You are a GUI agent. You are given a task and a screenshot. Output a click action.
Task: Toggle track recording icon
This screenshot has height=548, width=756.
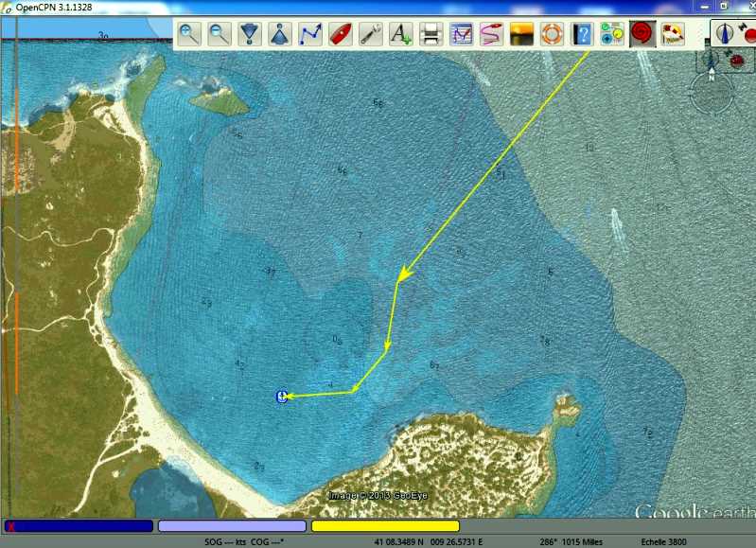point(491,35)
